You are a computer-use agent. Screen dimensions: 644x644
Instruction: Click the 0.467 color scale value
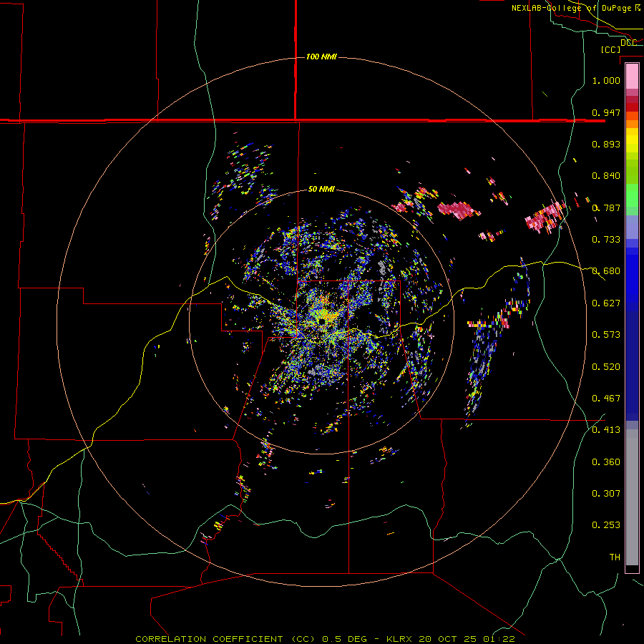tap(606, 399)
